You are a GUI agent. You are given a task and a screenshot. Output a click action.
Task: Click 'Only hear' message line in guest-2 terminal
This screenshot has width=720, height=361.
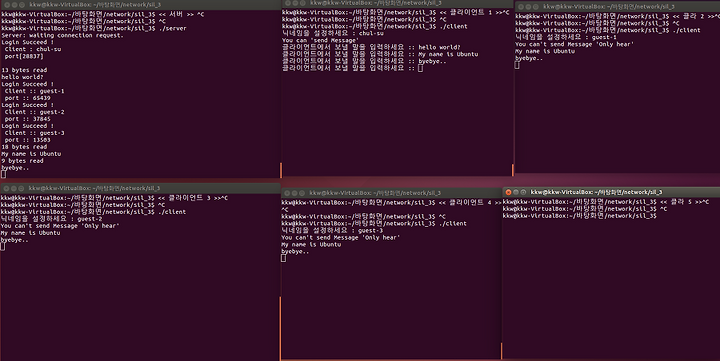coord(60,226)
